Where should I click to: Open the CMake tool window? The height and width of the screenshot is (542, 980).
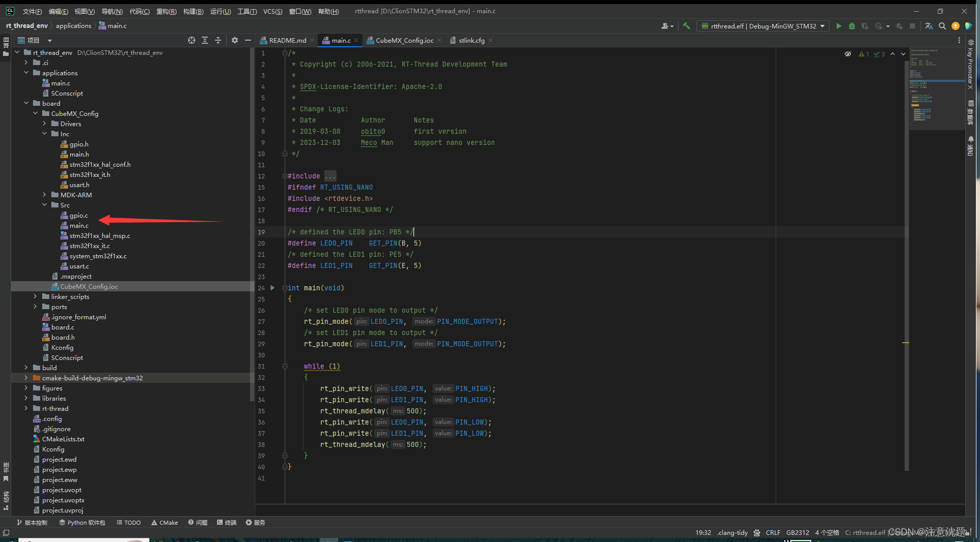165,522
